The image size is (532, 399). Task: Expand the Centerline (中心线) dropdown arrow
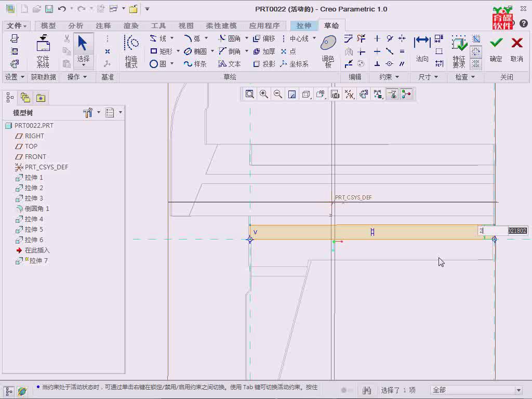point(314,38)
